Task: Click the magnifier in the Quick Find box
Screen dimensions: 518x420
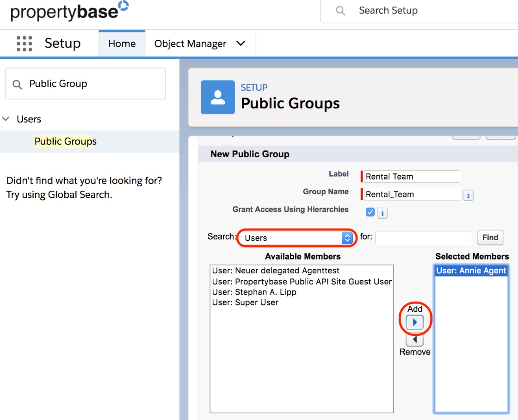Action: click(17, 84)
